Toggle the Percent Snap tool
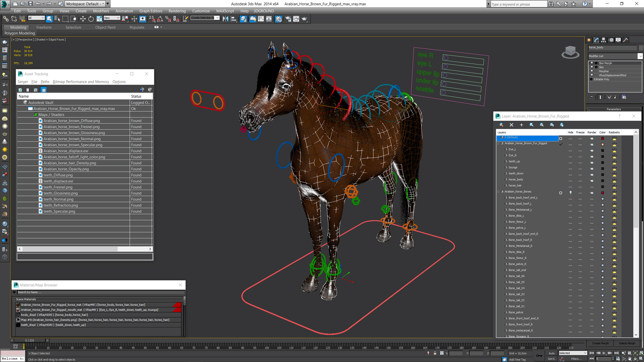Screen dimensions: 644x362 (168, 19)
